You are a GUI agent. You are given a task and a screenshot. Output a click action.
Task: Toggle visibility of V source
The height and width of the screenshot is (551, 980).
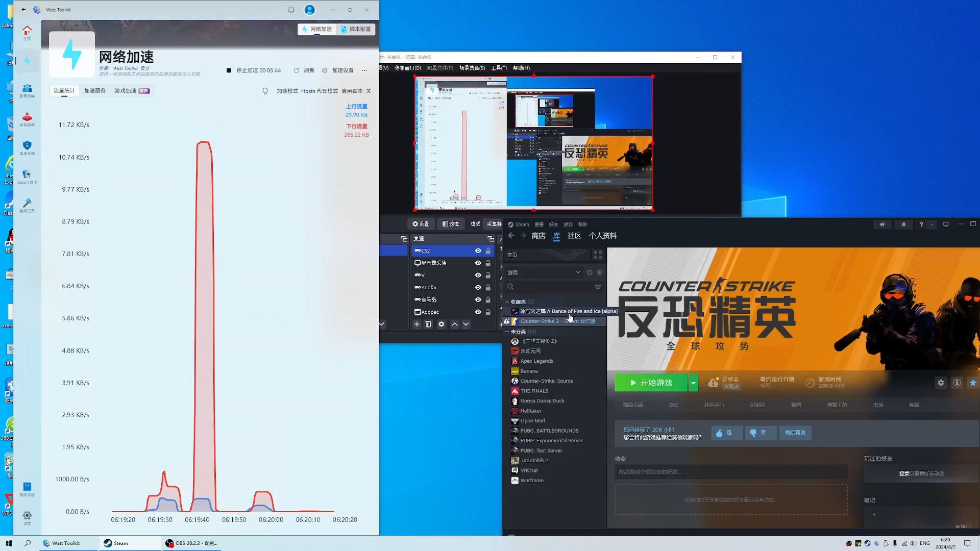(x=478, y=275)
